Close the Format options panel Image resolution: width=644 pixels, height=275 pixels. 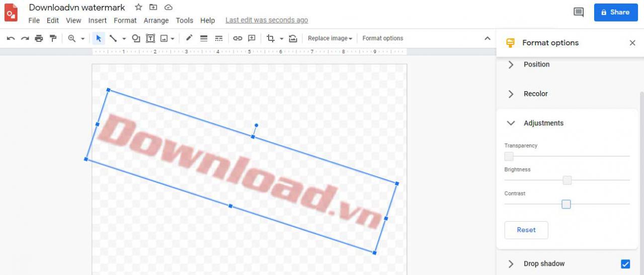click(x=632, y=43)
